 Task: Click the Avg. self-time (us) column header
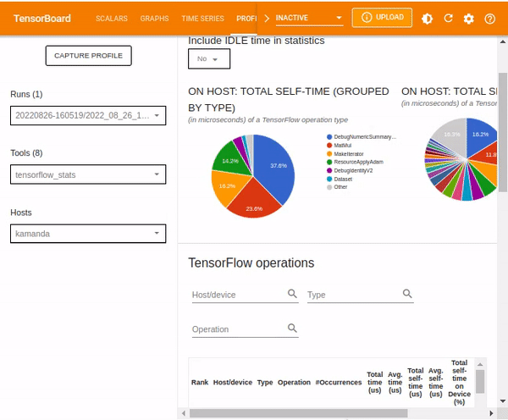436,383
